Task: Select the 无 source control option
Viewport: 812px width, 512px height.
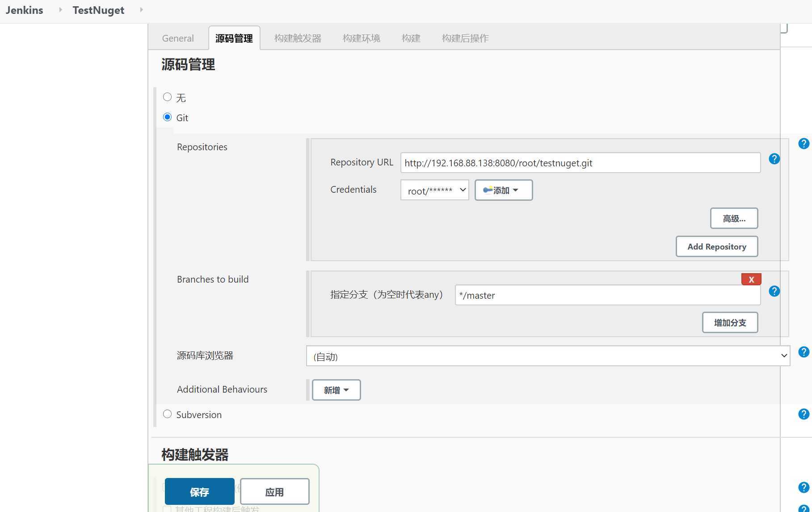Action: 167,97
